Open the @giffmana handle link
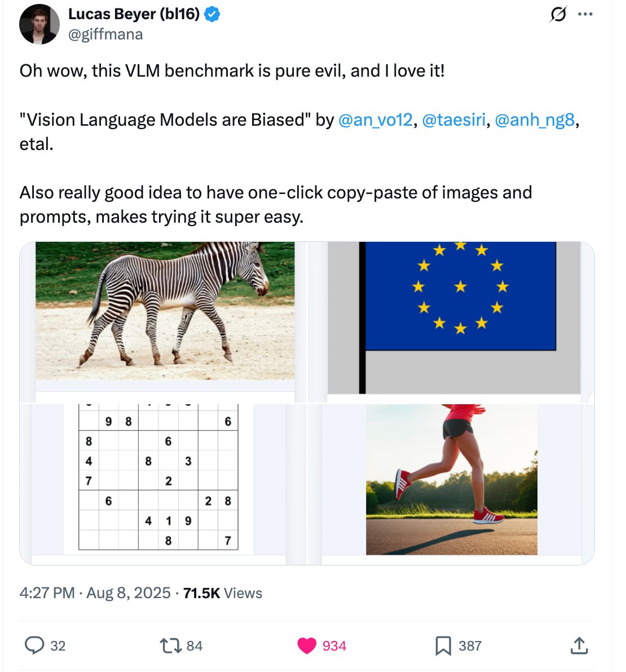Screen dimensions: 626x672 click(105, 34)
